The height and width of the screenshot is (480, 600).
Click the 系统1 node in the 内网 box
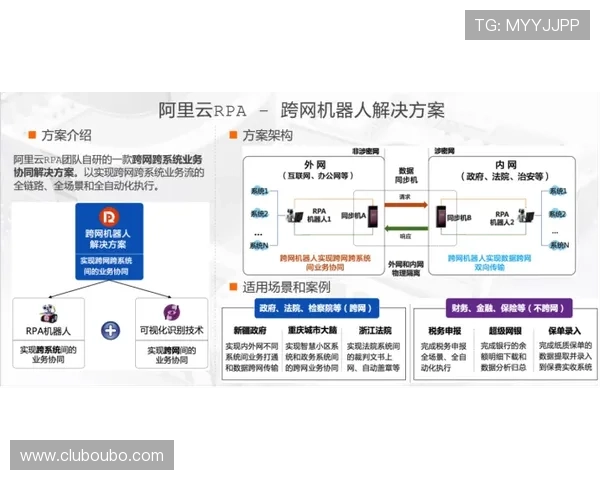click(x=558, y=191)
